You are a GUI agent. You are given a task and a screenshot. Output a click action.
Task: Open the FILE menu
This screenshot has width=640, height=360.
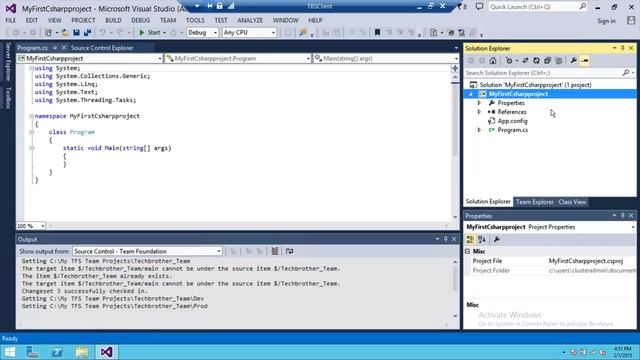point(11,20)
